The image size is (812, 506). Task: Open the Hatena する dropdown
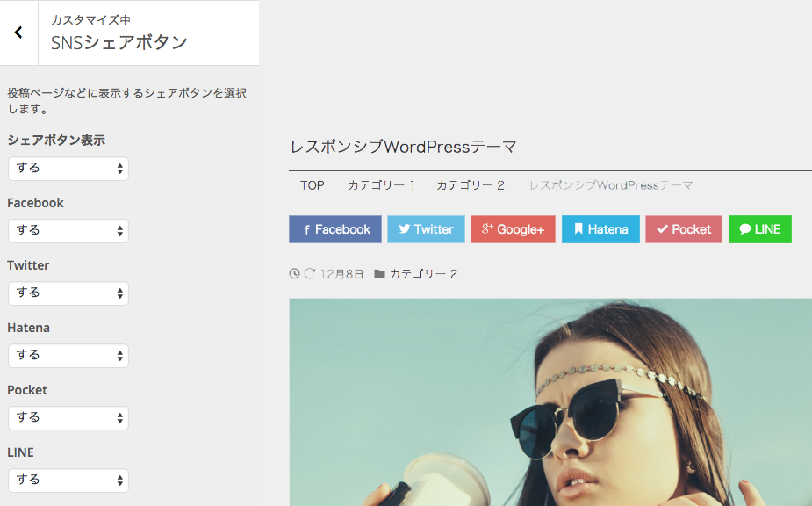68,356
